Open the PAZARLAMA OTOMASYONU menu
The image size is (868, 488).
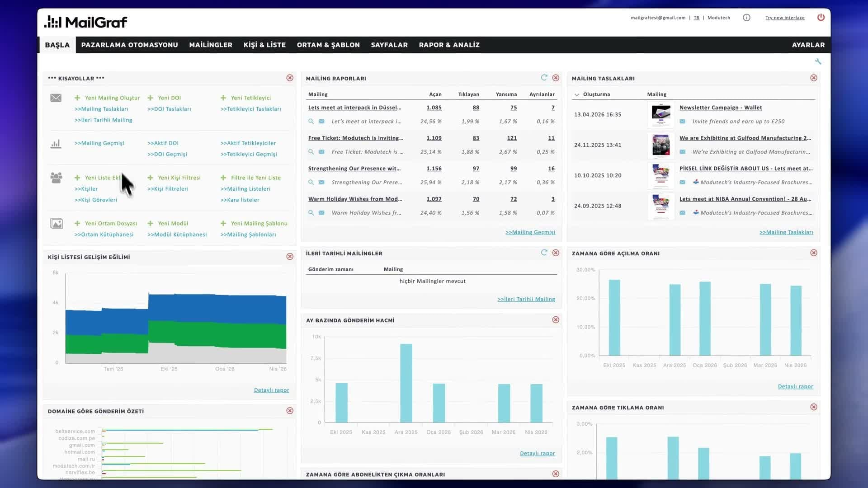click(x=130, y=45)
